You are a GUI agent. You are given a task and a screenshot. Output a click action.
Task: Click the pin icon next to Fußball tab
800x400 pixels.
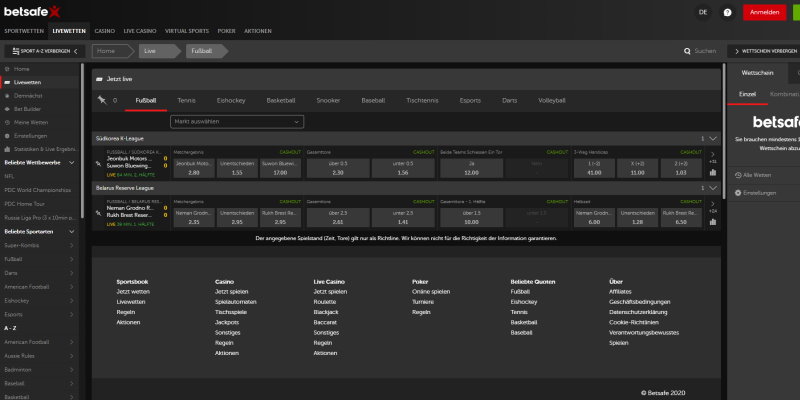[x=102, y=100]
